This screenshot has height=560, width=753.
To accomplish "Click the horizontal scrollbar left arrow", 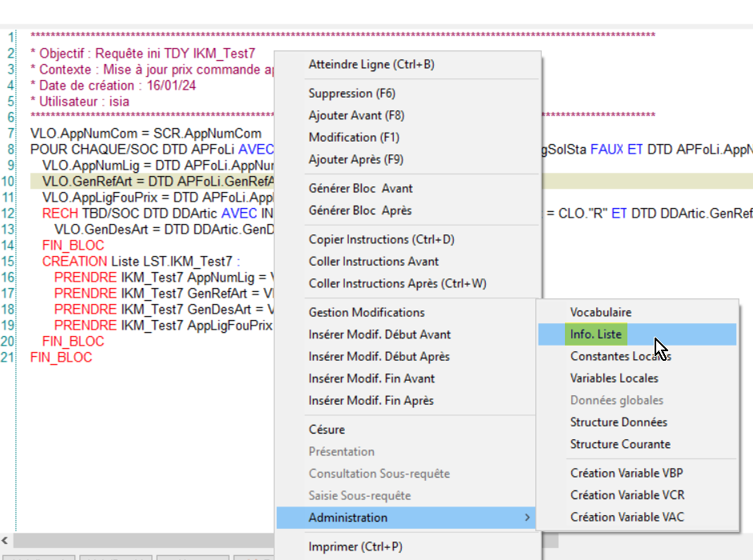I will point(6,540).
